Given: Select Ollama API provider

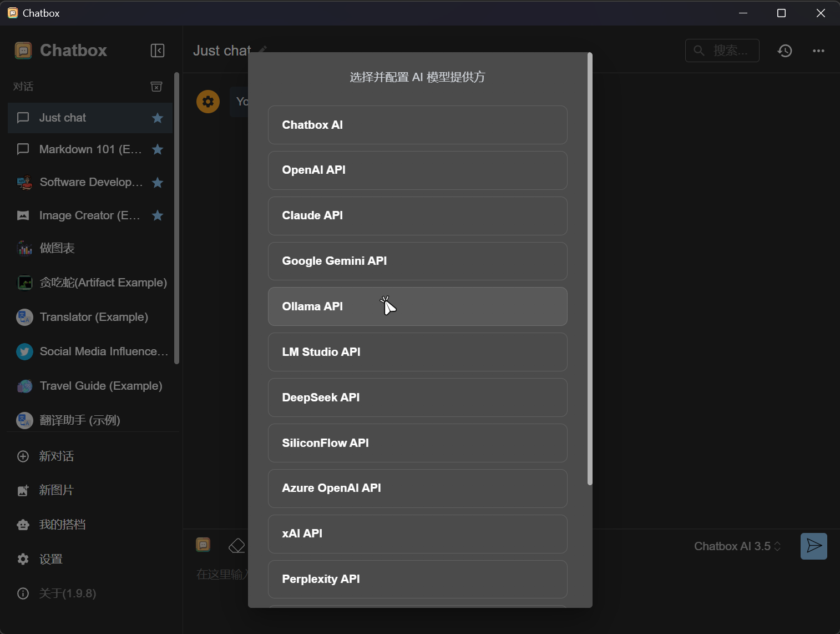Looking at the screenshot, I should click(x=417, y=306).
